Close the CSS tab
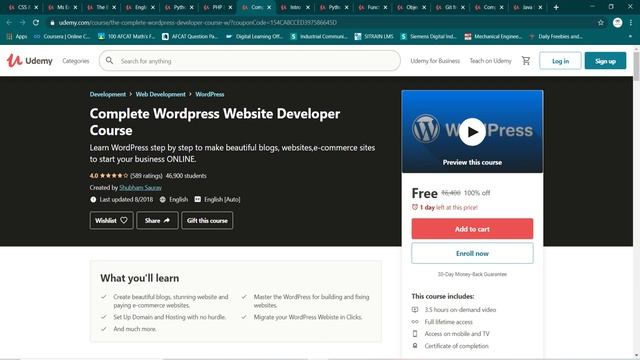 (36, 7)
